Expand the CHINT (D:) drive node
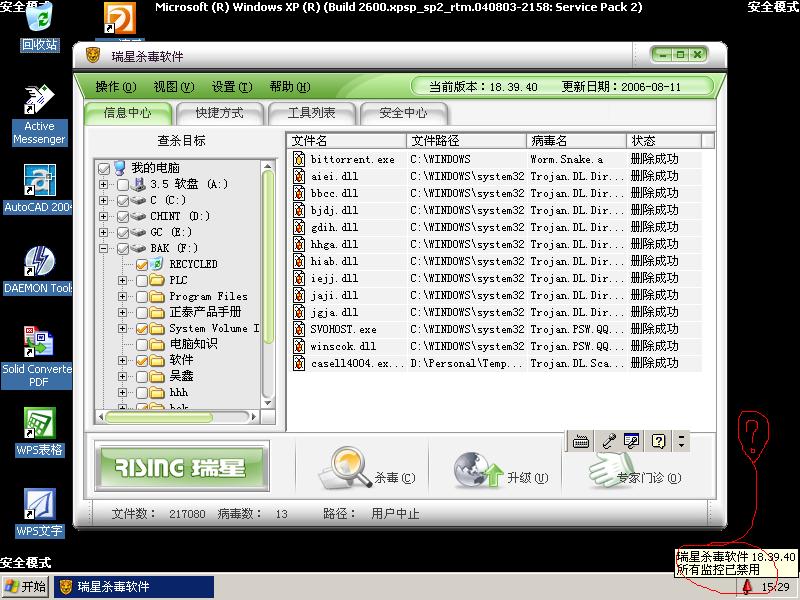 coord(104,216)
